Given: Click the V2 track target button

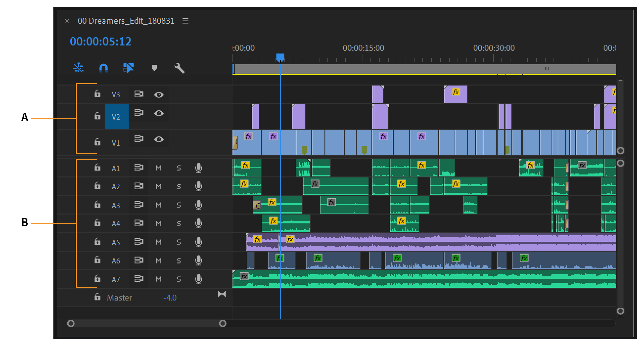Looking at the screenshot, I should click(116, 117).
